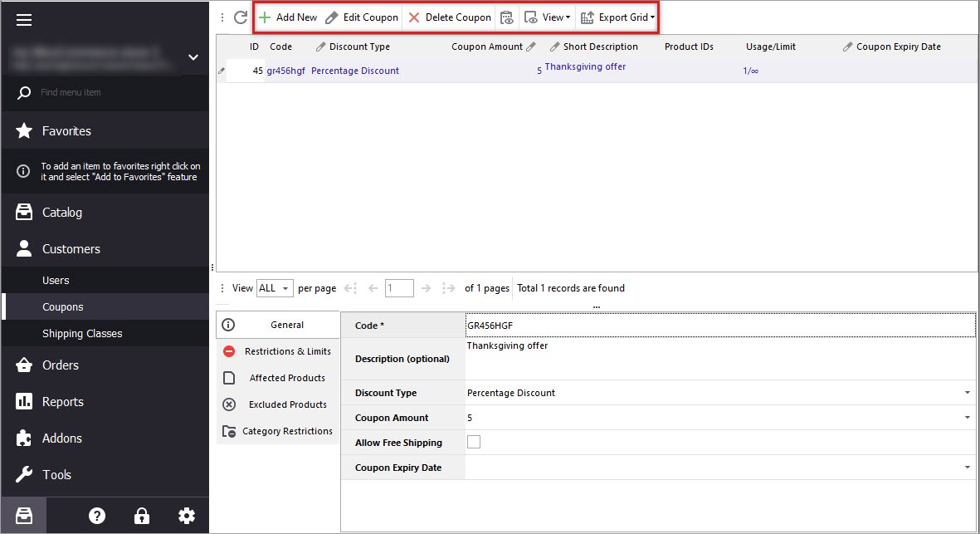Switch to Restrictions & Limits tab
Screen dimensions: 980x534
pos(278,351)
